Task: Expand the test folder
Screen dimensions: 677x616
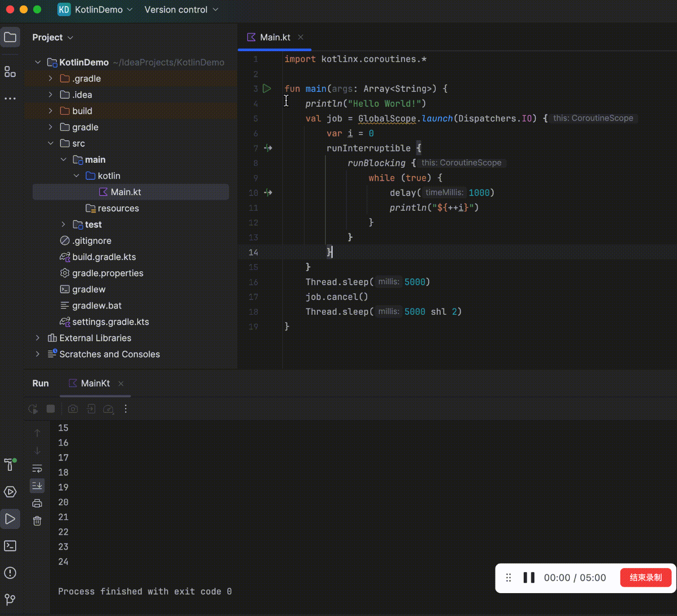Action: (64, 224)
